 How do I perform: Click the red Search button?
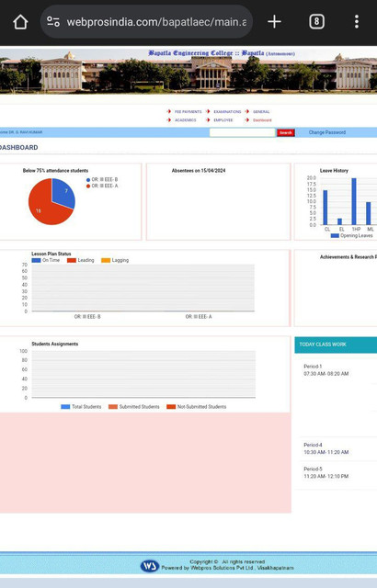tap(285, 132)
